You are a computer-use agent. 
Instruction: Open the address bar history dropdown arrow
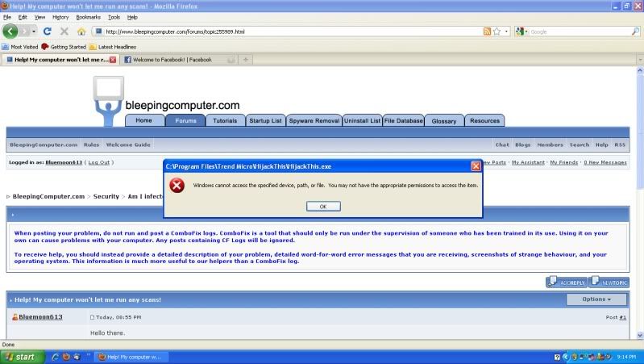point(506,31)
